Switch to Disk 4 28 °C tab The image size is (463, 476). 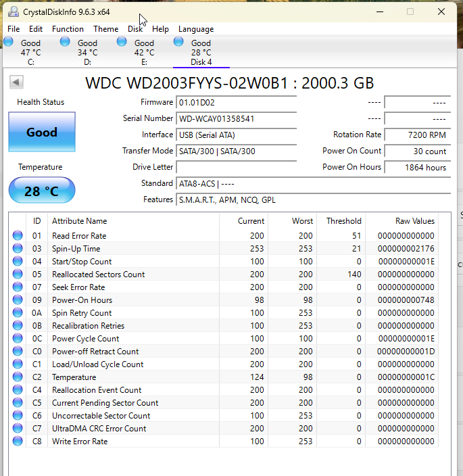[x=201, y=53]
